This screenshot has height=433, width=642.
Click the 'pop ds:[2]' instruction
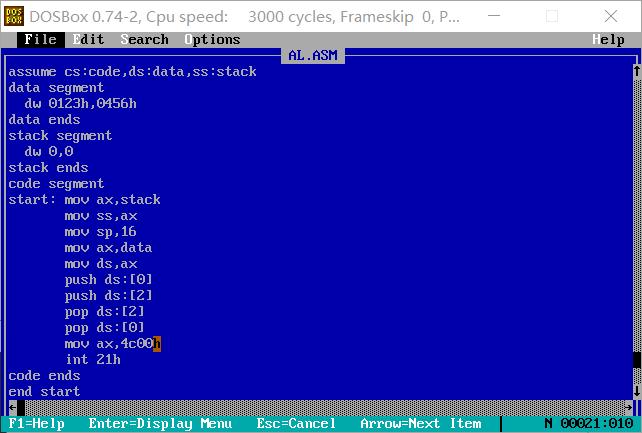click(x=104, y=311)
